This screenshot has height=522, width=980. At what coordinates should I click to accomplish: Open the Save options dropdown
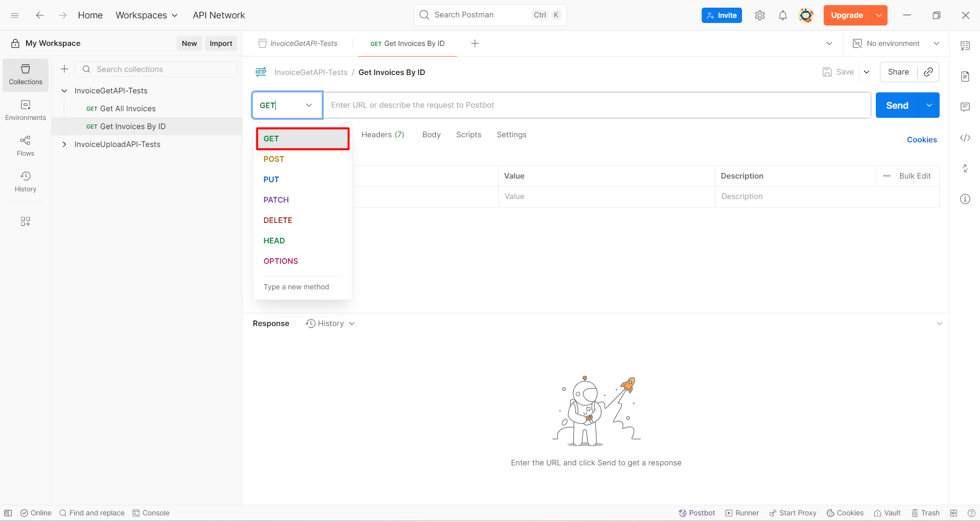pyautogui.click(x=867, y=72)
